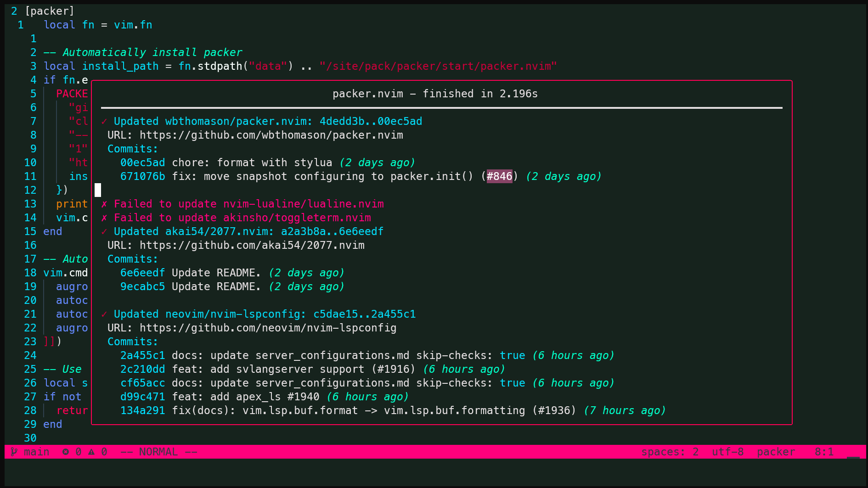Click the 'packer.nvim - finished in 2.196s' title
This screenshot has width=868, height=488.
(435, 94)
